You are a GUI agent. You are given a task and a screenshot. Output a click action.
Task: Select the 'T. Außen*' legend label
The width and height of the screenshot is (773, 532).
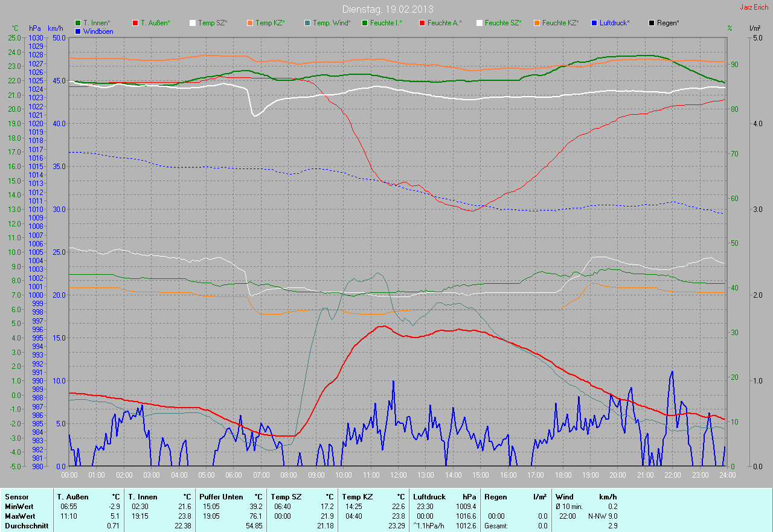[x=155, y=23]
